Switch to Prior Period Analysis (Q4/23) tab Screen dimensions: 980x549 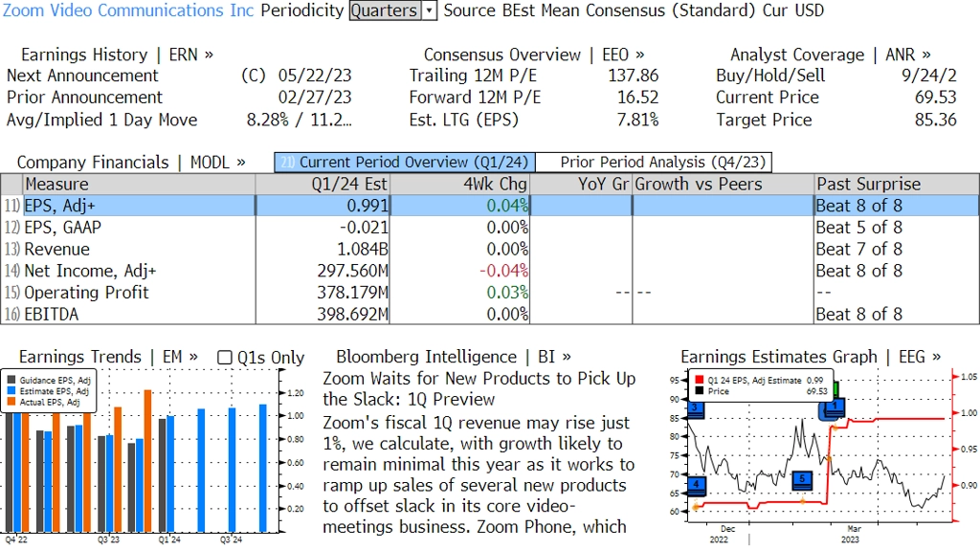point(655,163)
